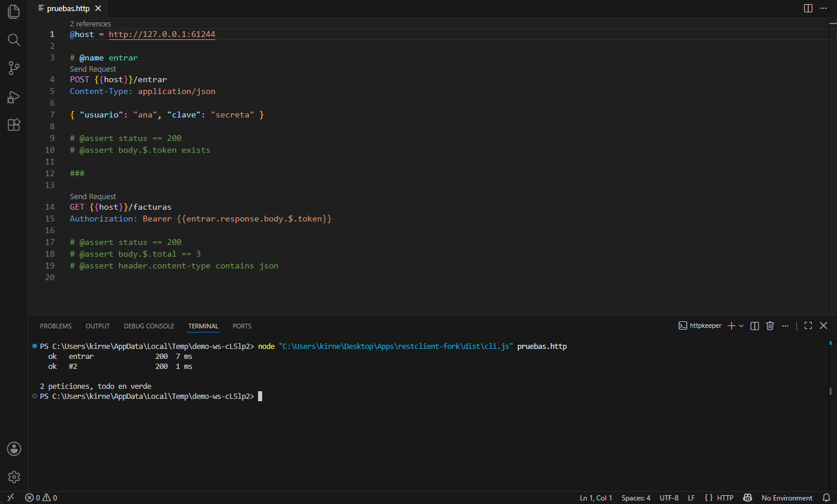Change file encoding UTF-8
Screen dimensions: 837x504
coord(669,498)
